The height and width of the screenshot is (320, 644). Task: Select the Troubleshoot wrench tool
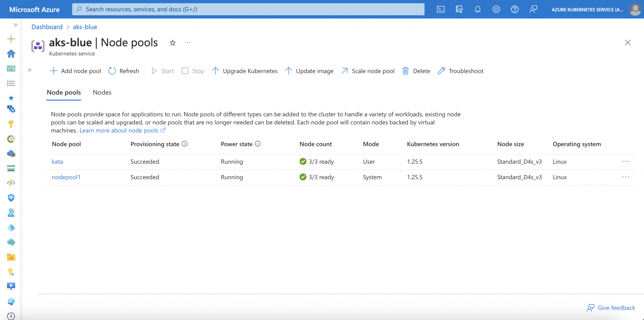click(461, 71)
